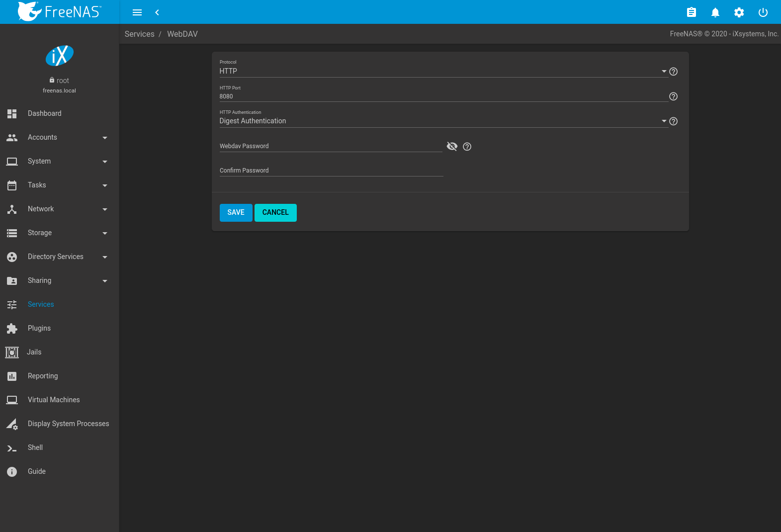This screenshot has width=781, height=532.
Task: Show help for Webdav Password field
Action: pos(467,147)
